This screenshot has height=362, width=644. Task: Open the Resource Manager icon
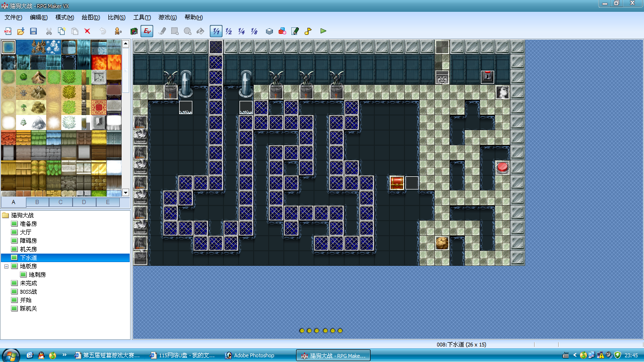(282, 31)
